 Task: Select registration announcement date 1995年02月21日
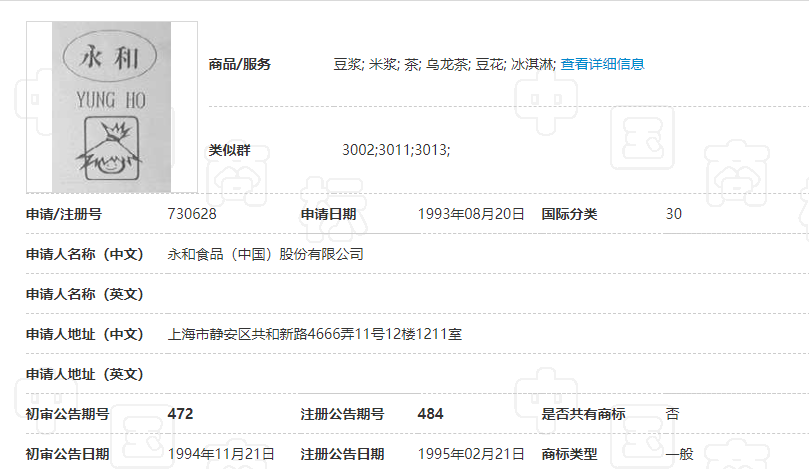pyautogui.click(x=471, y=454)
